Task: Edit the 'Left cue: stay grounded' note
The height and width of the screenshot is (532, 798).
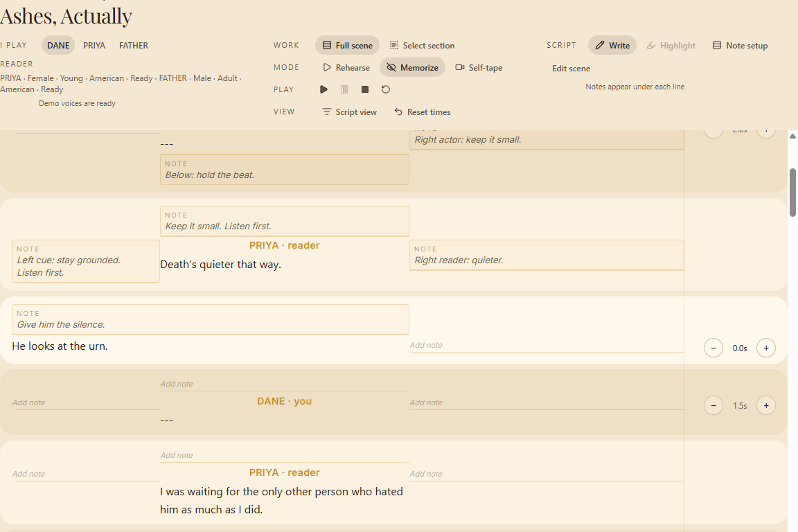Action: click(x=86, y=261)
